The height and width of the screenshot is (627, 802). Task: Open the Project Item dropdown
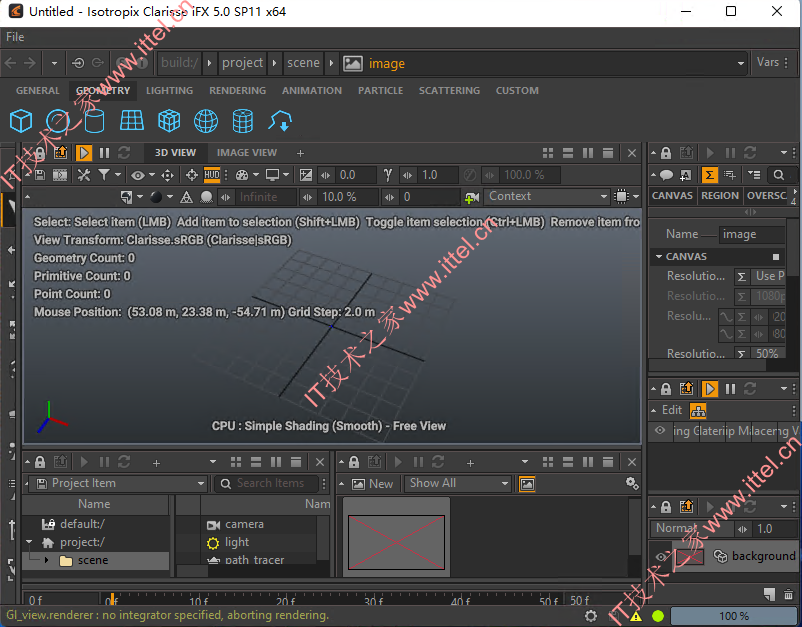pos(118,484)
